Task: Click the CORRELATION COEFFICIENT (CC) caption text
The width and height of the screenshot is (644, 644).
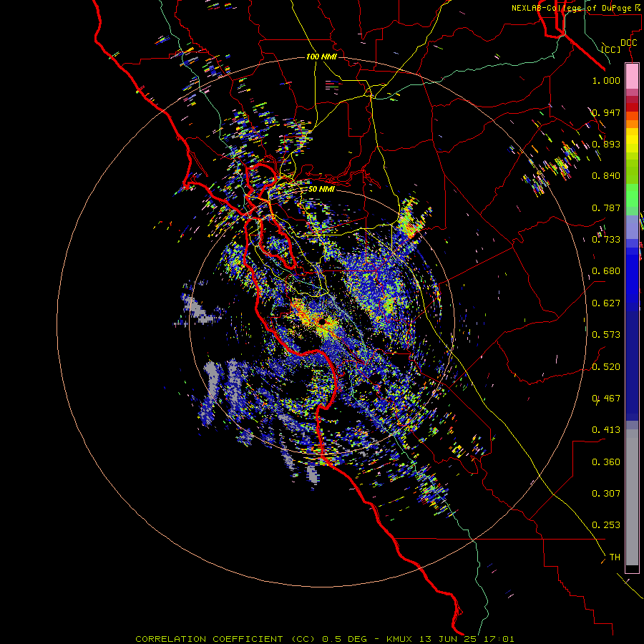Action: (226, 639)
